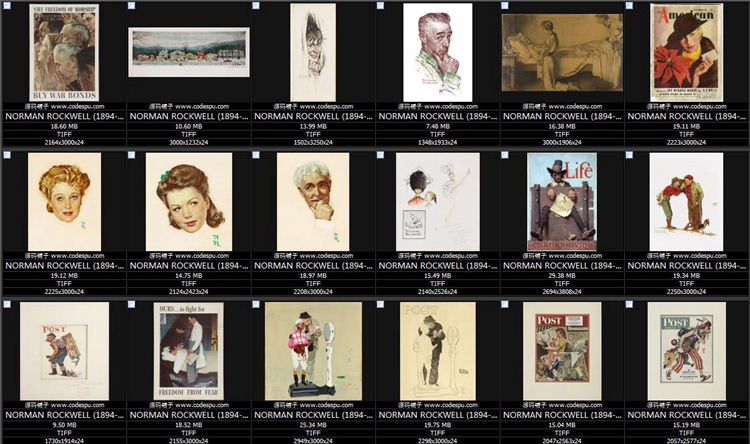Tick the checkbox on the 15.04 MB Post cover
750x444 pixels.
tap(505, 304)
